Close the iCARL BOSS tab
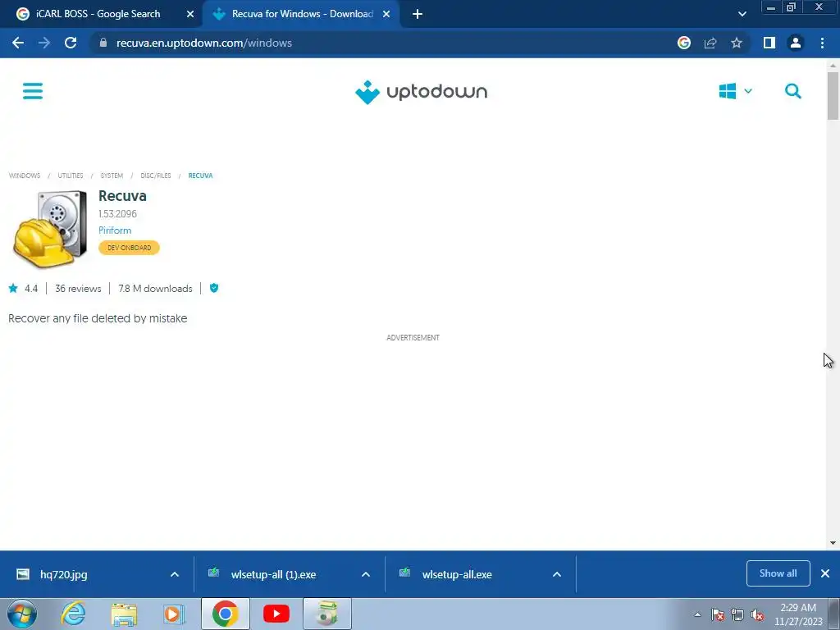Screen dimensions: 840x630 pyautogui.click(x=190, y=15)
